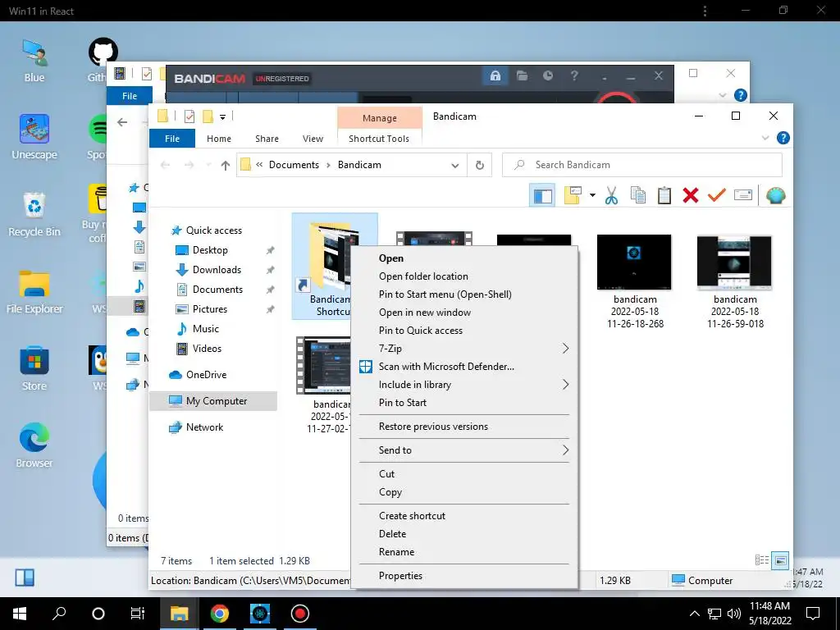840x630 pixels.
Task: Open Windows Start button
Action: coord(20,614)
